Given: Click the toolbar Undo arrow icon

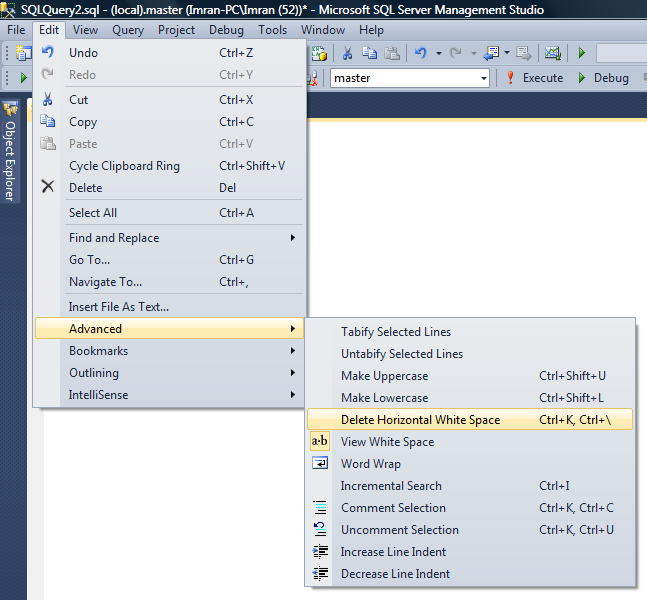Looking at the screenshot, I should (x=421, y=53).
